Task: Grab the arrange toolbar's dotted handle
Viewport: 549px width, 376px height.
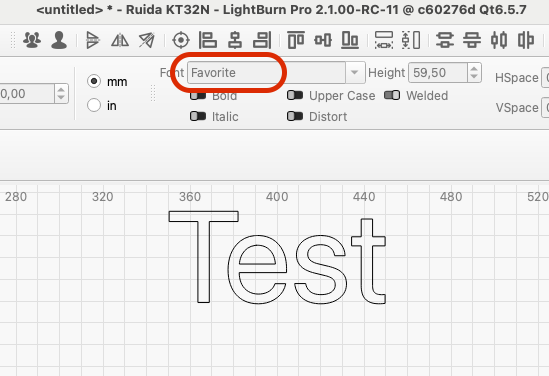Action: coord(13,40)
